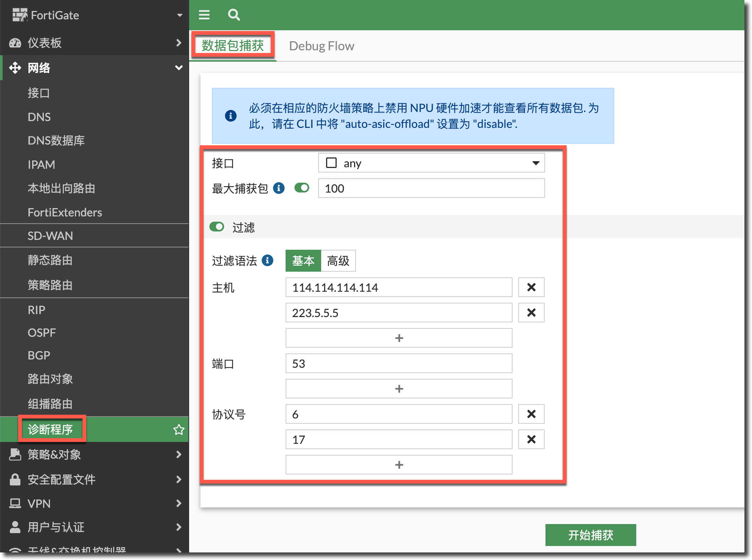Click info icon beside 过滤语法
The height and width of the screenshot is (560, 752).
(267, 260)
